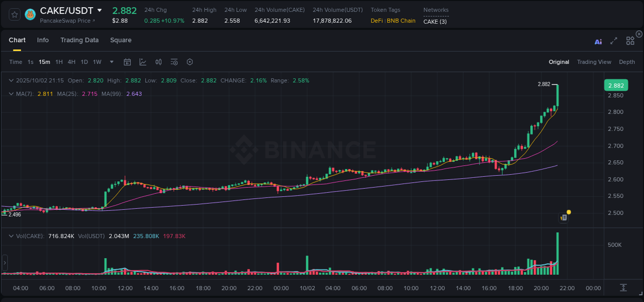Open the Square tab

coord(121,40)
